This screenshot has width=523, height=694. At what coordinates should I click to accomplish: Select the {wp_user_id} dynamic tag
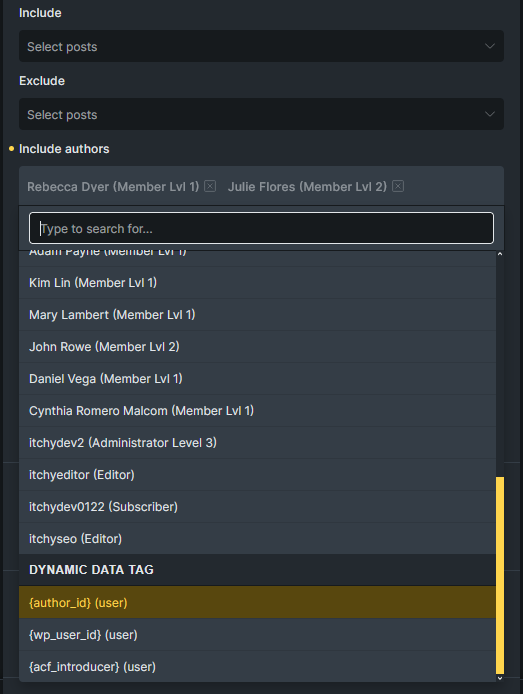click(x=257, y=635)
